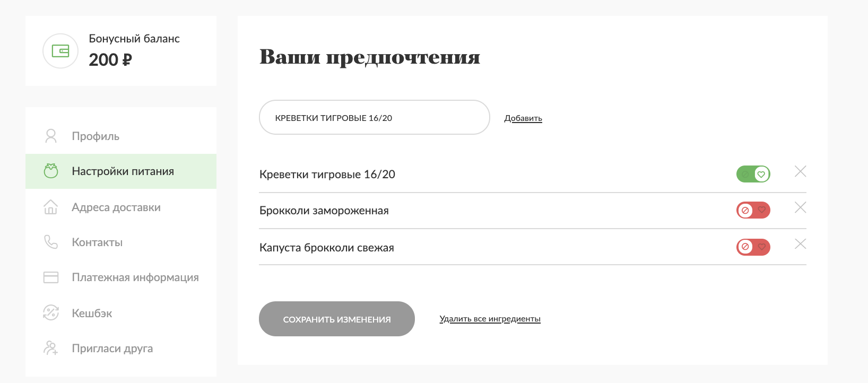Toggle preference switch for Креветки тигровые 16/20
Viewport: 868px width, 383px height.
753,174
